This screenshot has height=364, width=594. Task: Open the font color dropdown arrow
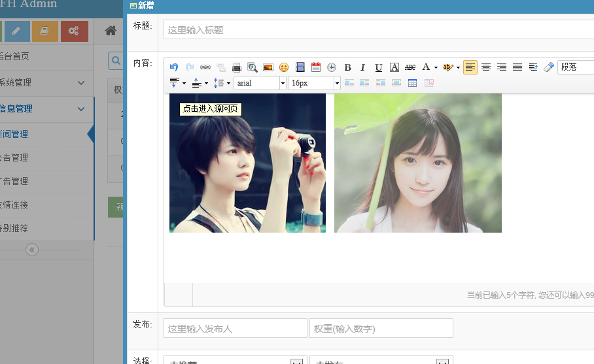[x=436, y=68]
